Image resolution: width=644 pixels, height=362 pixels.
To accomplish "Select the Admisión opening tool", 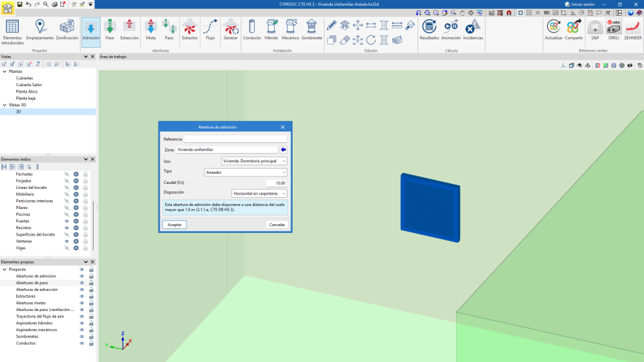I will 91,31.
